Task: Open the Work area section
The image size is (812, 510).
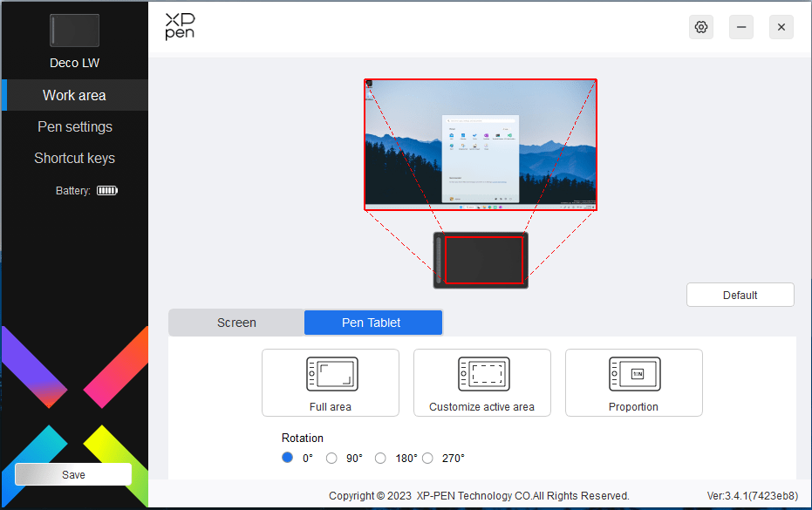Action: click(x=75, y=95)
